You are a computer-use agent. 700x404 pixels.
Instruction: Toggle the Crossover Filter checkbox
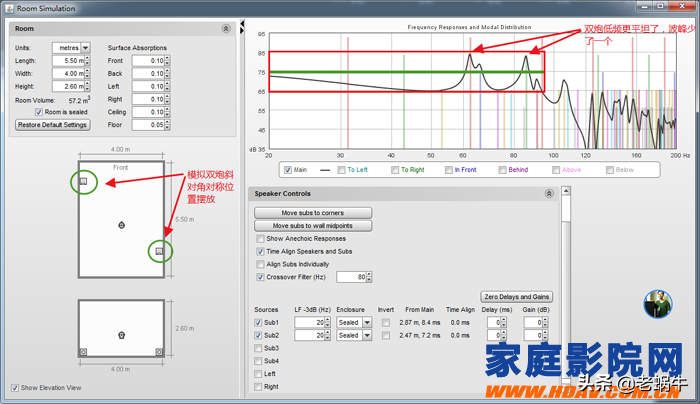pyautogui.click(x=260, y=276)
